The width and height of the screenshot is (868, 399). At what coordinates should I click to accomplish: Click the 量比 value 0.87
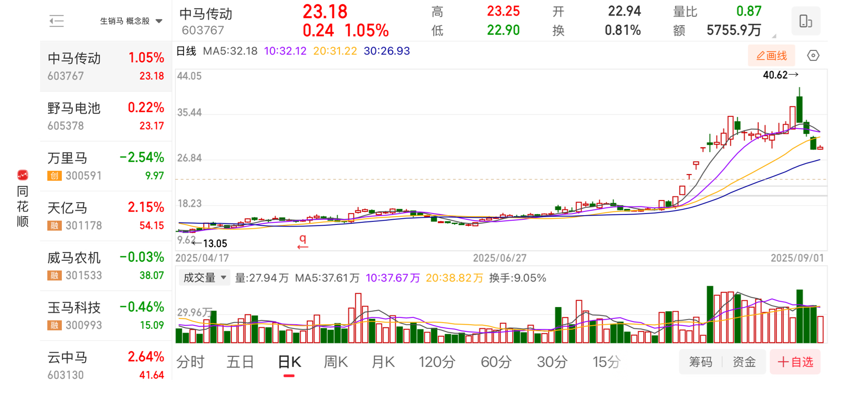click(749, 11)
